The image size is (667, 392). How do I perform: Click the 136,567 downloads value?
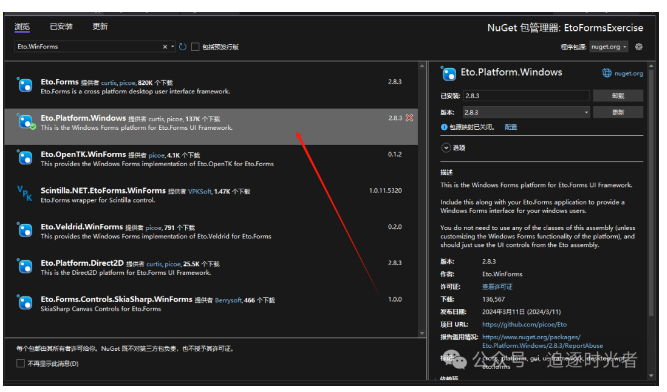(x=493, y=299)
